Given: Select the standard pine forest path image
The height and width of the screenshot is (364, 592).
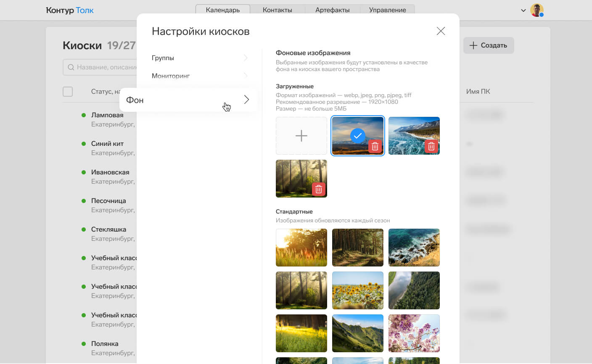Looking at the screenshot, I should pyautogui.click(x=358, y=248).
